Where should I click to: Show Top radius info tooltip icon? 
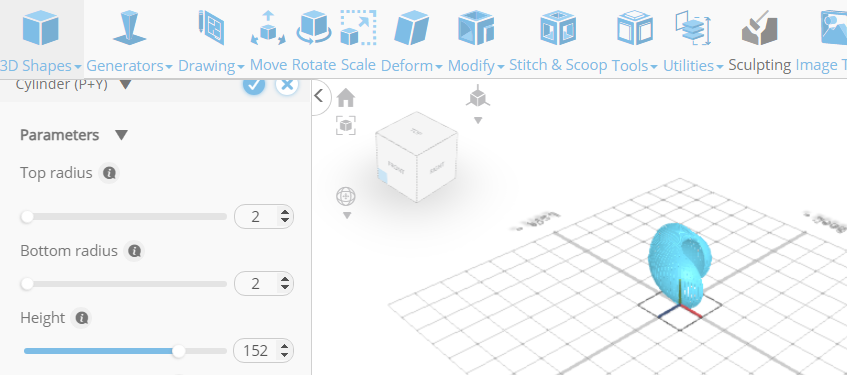tap(110, 173)
